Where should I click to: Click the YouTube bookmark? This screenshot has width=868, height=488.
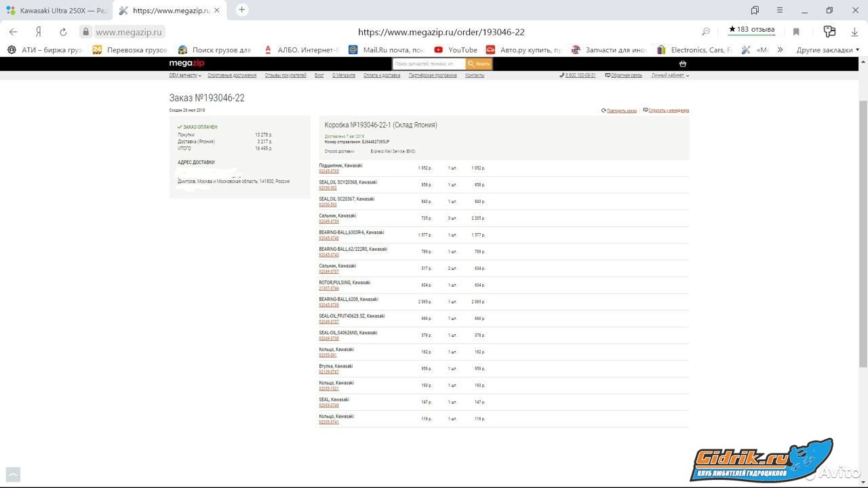tap(456, 49)
